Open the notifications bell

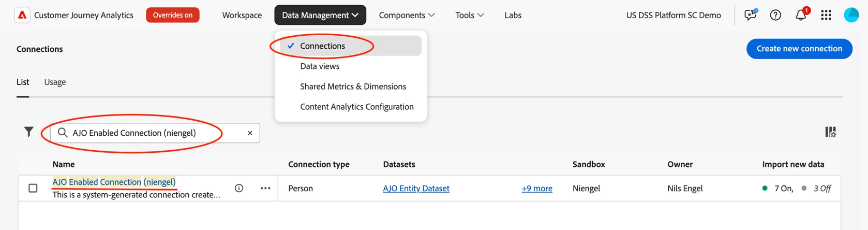pos(801,15)
